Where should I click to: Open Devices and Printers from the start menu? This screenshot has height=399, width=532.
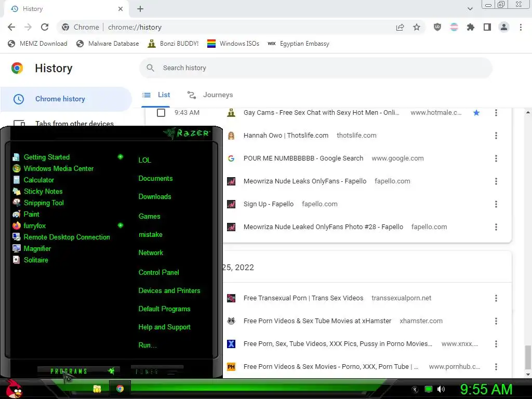(169, 291)
